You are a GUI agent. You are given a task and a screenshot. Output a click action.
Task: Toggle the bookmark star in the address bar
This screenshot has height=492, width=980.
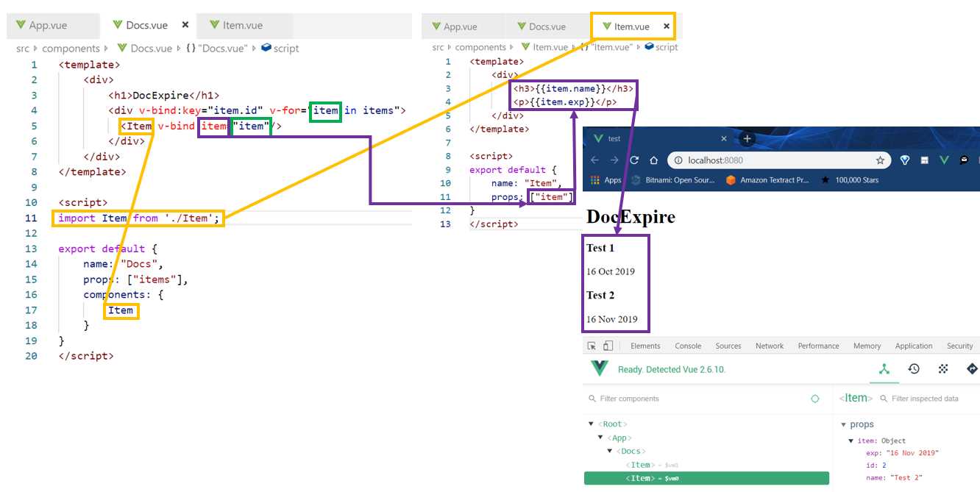(x=879, y=159)
